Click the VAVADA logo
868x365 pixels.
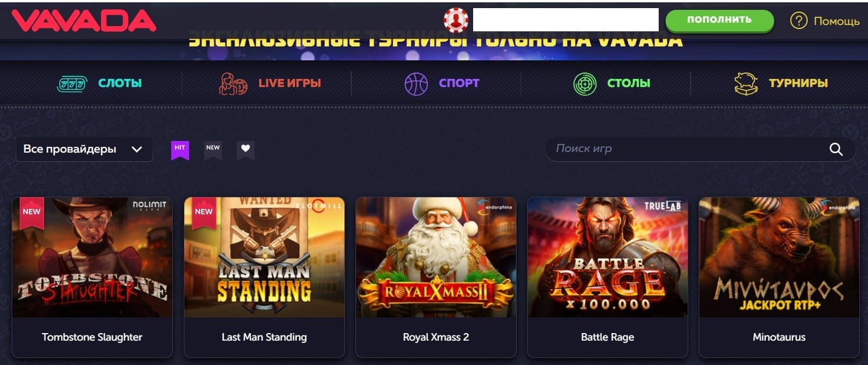click(x=84, y=20)
